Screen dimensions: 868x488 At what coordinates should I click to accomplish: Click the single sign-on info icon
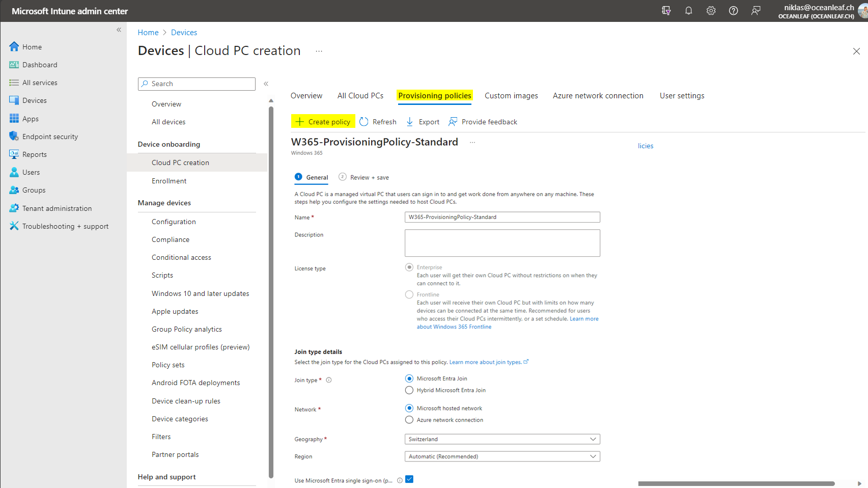pyautogui.click(x=400, y=480)
